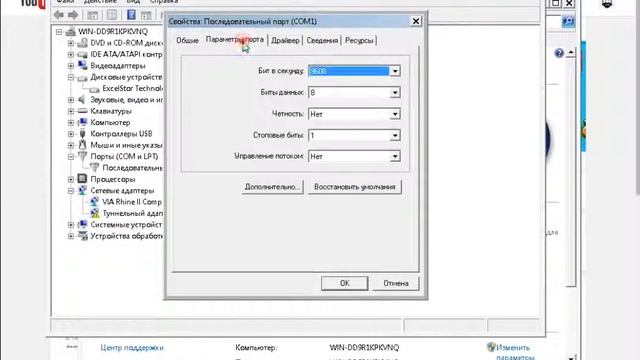Click the Отмена button
Screen dimensions: 640x360
(x=396, y=283)
